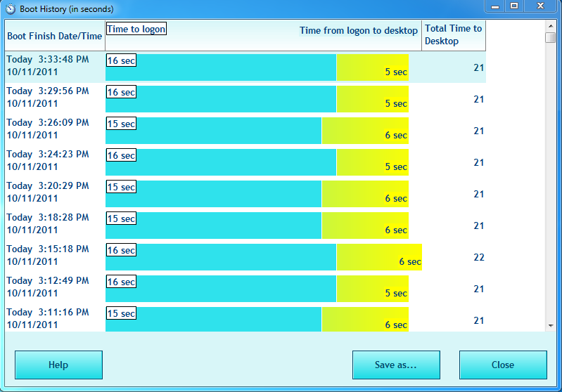Click 6 sec yellow bar in 3:18:28 row
Viewport: 562px width, 392px height.
pyautogui.click(x=365, y=226)
